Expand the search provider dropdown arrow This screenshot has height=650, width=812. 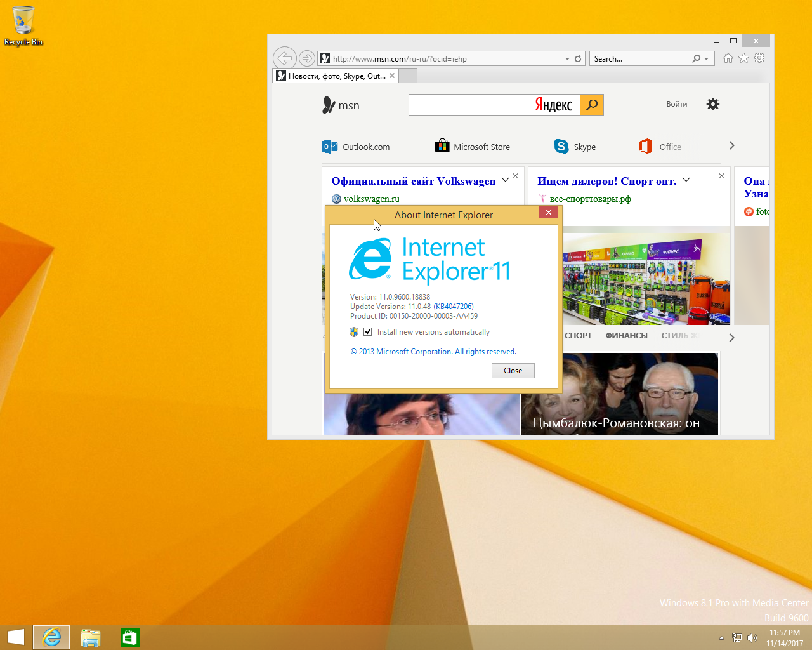707,58
